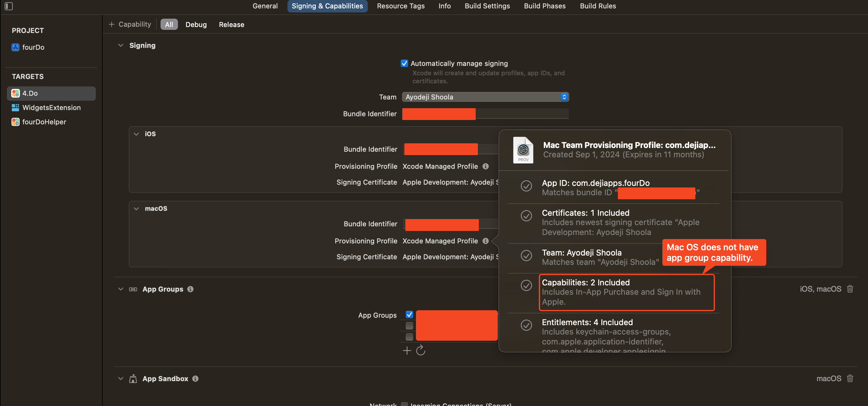This screenshot has height=406, width=868.
Task: Open App Sandbox info button
Action: pos(195,379)
